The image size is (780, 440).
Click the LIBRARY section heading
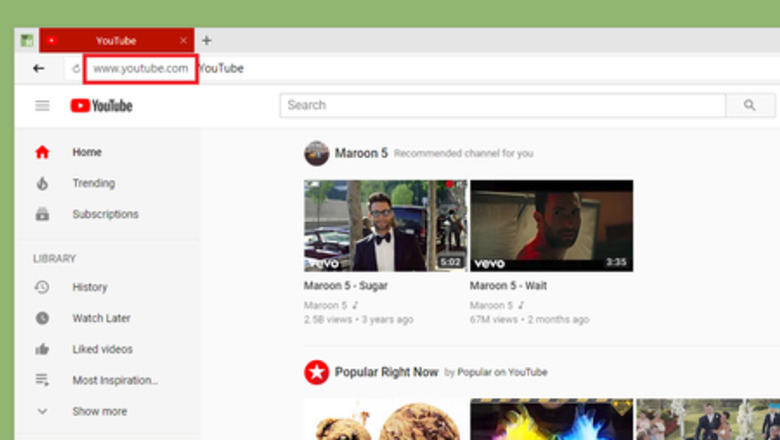tap(54, 259)
